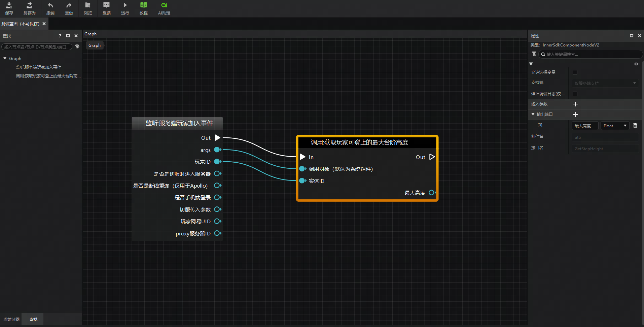Enable the 允许选择变量 checkbox
Viewport: 644px width, 327px height.
click(575, 72)
